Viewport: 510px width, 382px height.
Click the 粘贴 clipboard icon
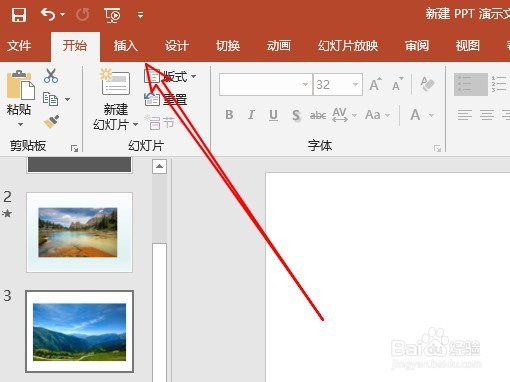click(x=21, y=85)
